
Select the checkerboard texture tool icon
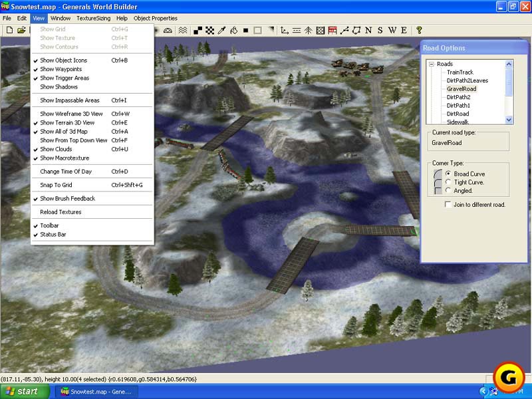tap(210, 31)
